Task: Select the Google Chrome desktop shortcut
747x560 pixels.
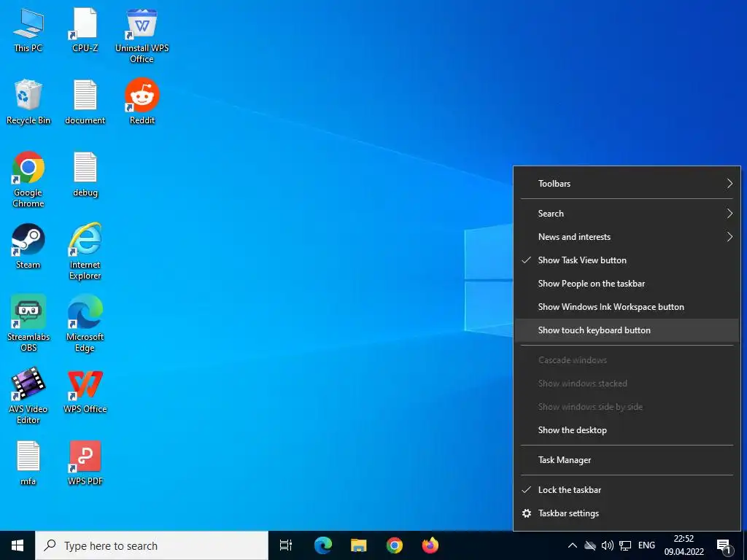Action: (28, 179)
